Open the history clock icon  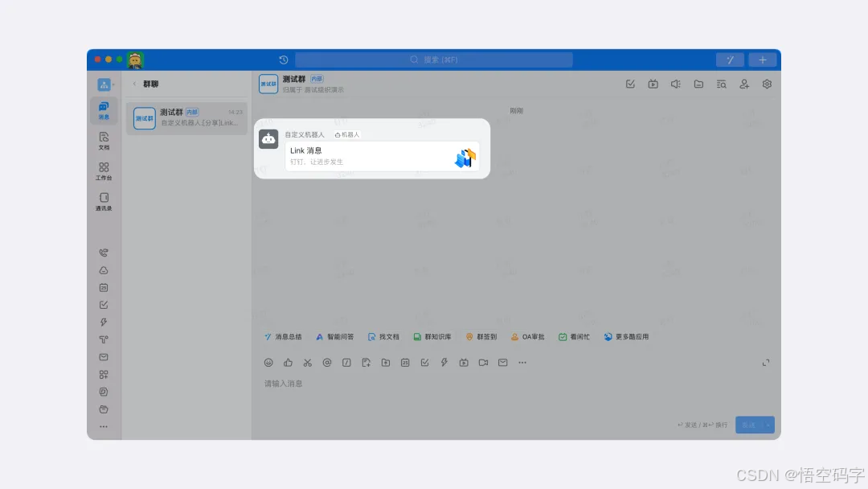pyautogui.click(x=284, y=60)
